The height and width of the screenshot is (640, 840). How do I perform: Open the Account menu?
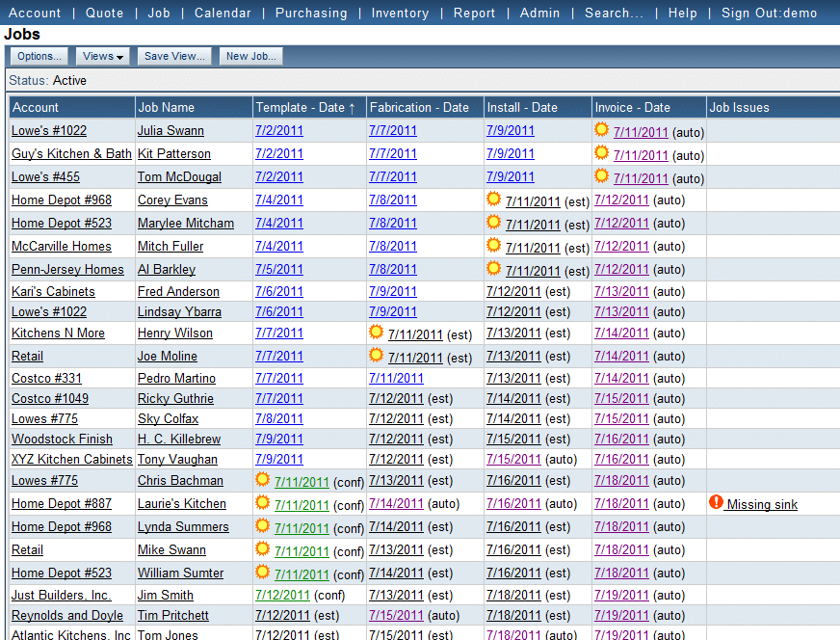pyautogui.click(x=35, y=13)
